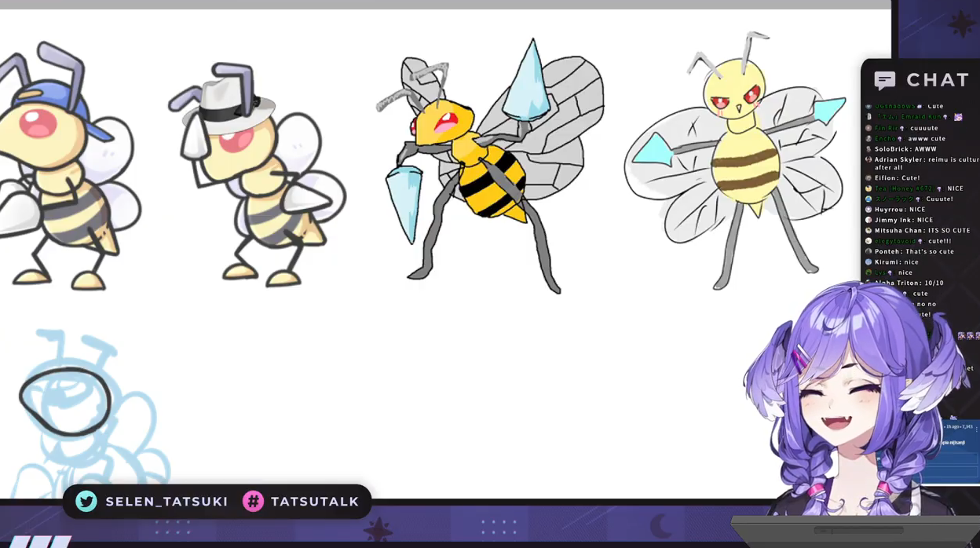Image resolution: width=980 pixels, height=548 pixels.
Task: Click the pink hashtag icon
Action: pyautogui.click(x=253, y=501)
